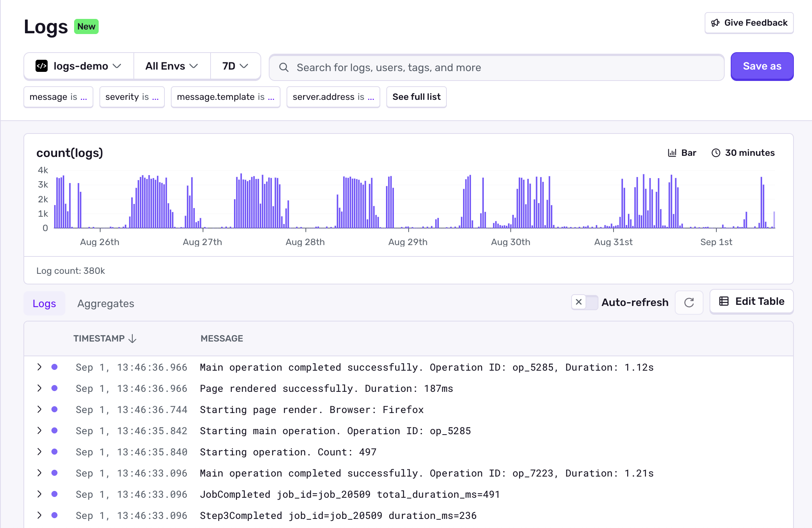
Task: Click timestamp 'Sep 1, 13:46:35.842'
Action: (x=131, y=431)
